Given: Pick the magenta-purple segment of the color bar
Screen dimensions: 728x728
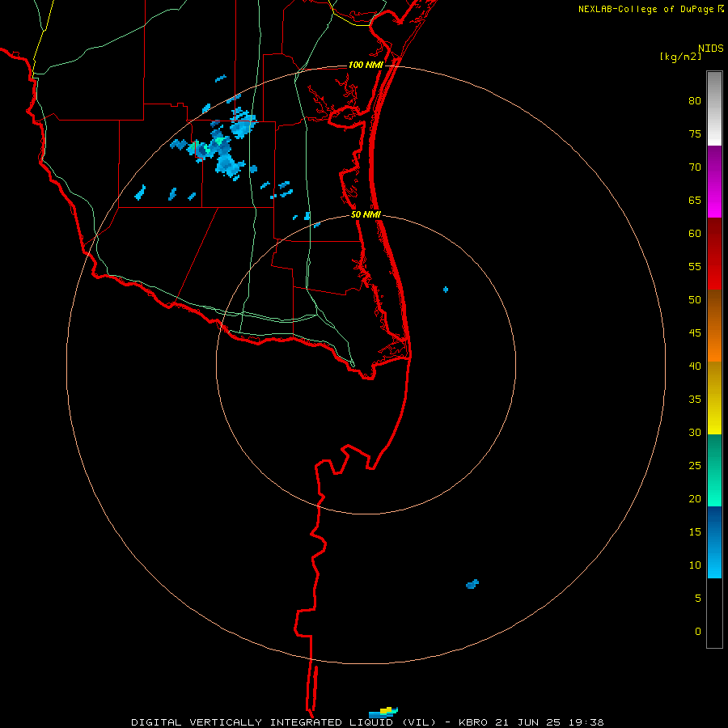Looking at the screenshot, I should [x=714, y=181].
